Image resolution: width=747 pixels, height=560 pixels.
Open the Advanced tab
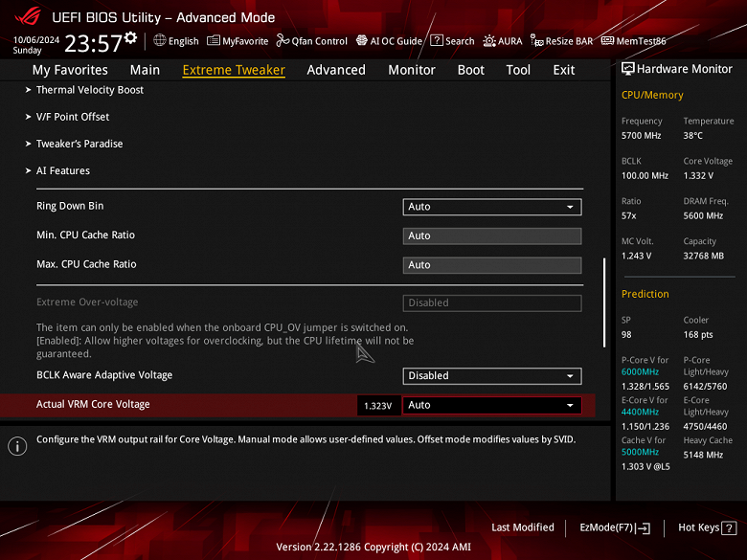(x=336, y=70)
